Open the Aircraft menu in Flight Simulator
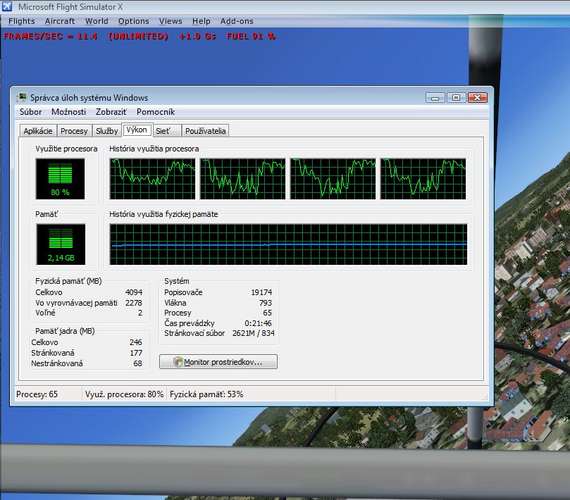The width and height of the screenshot is (570, 500). point(60,21)
